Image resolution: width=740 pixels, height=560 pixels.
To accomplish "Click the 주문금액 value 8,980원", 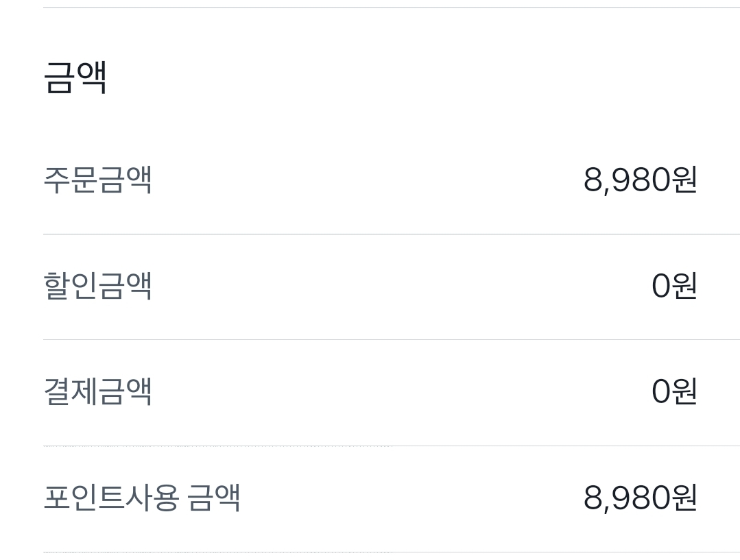I will pos(640,180).
